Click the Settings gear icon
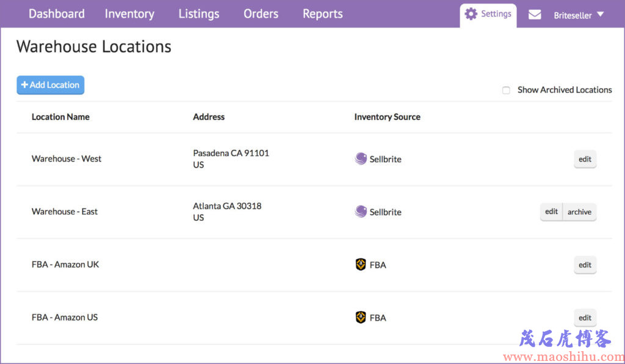Screen dimensions: 625x364 pos(471,14)
